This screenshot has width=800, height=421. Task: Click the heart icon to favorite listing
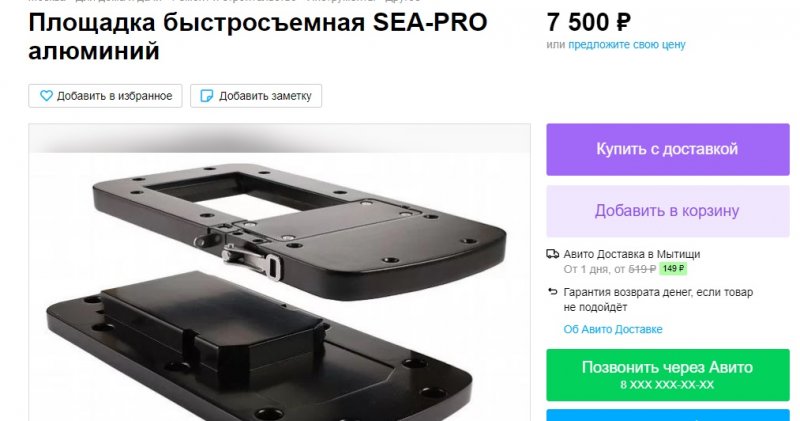point(46,96)
